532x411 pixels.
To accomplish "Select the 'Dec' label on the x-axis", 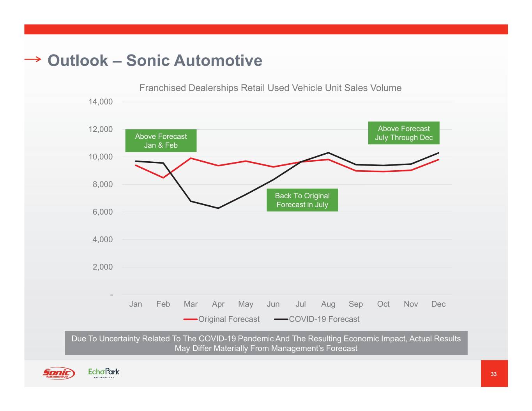I will pos(438,304).
